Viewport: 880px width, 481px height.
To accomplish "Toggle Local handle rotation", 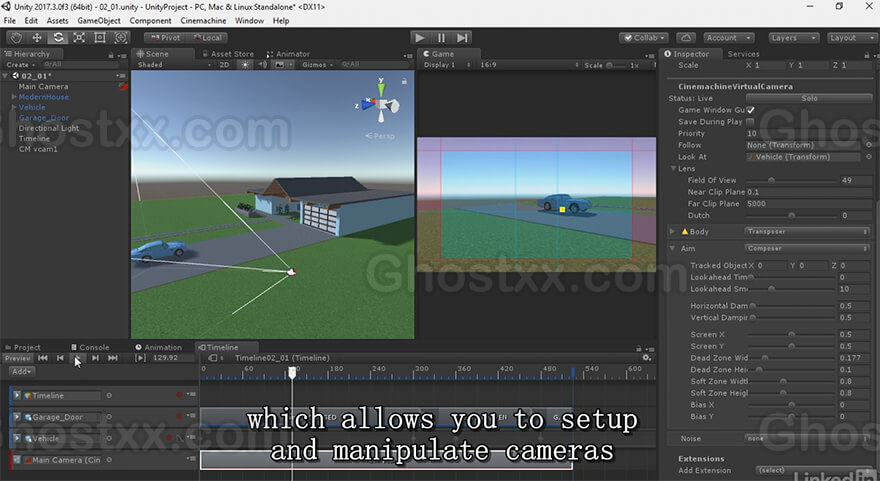I will click(207, 38).
